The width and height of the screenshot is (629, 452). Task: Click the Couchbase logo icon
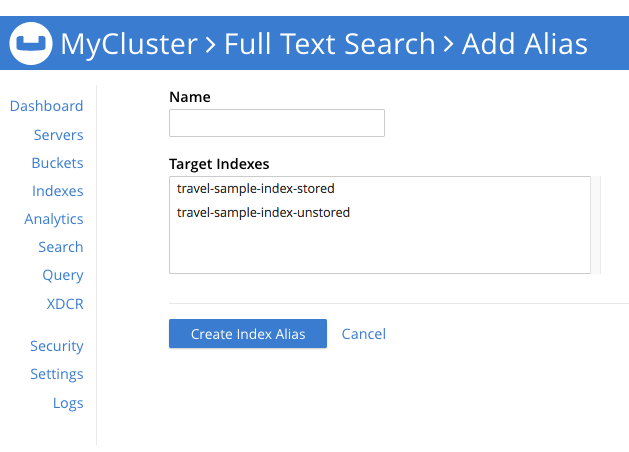pos(31,44)
